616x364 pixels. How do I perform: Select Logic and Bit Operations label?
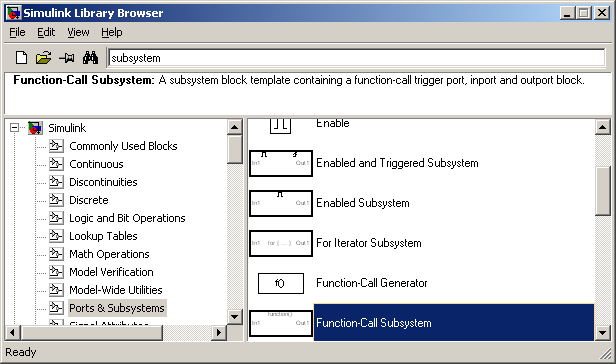coord(127,218)
